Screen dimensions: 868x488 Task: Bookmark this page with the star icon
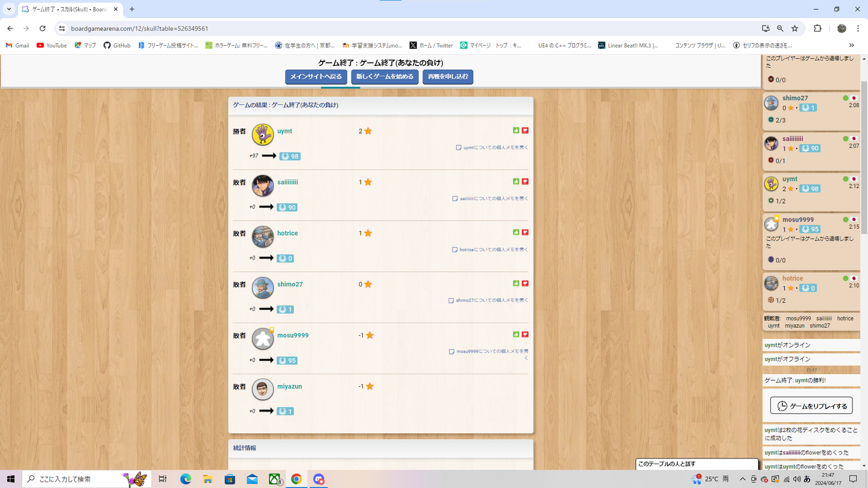pyautogui.click(x=795, y=28)
